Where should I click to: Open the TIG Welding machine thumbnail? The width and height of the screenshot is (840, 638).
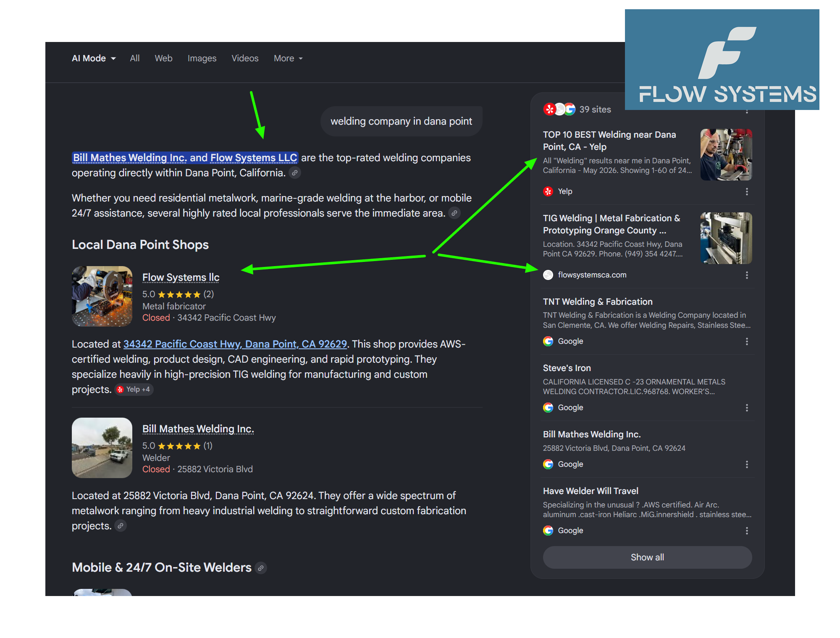[x=726, y=238]
